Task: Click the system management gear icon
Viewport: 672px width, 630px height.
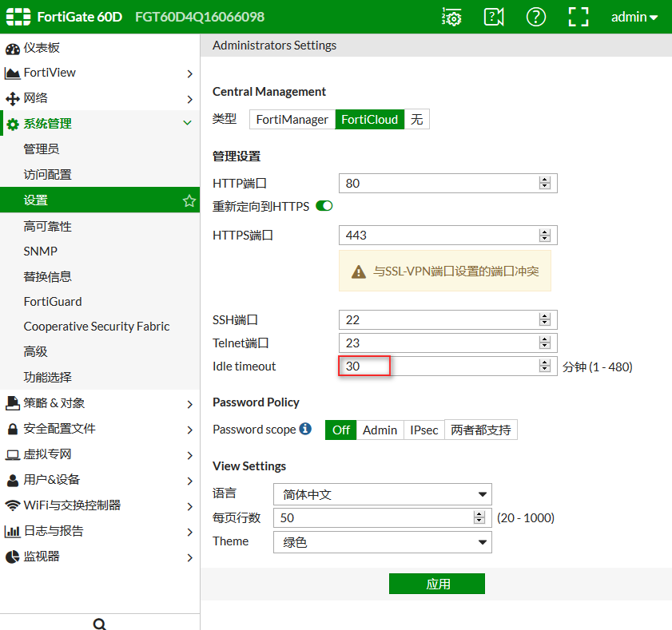Action: tap(13, 125)
